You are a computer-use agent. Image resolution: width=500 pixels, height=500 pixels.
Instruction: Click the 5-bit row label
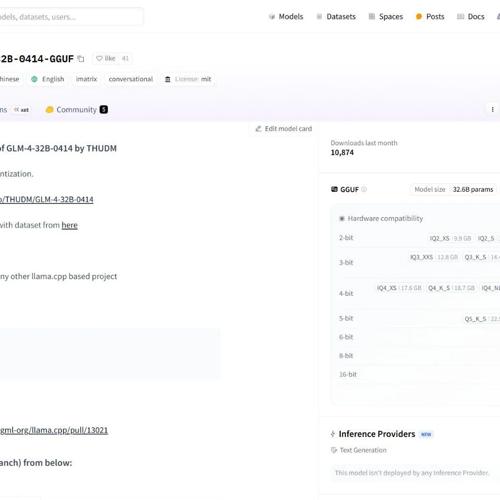[x=346, y=318]
